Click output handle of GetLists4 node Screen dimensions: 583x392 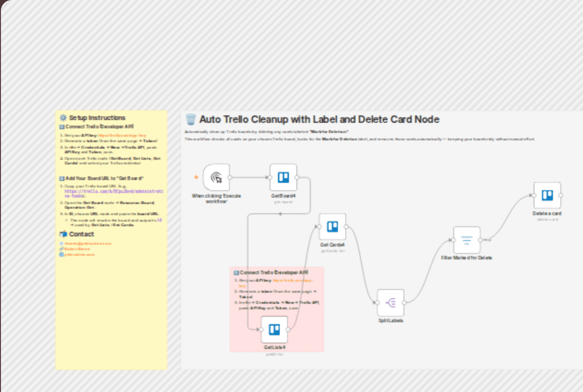click(x=288, y=329)
